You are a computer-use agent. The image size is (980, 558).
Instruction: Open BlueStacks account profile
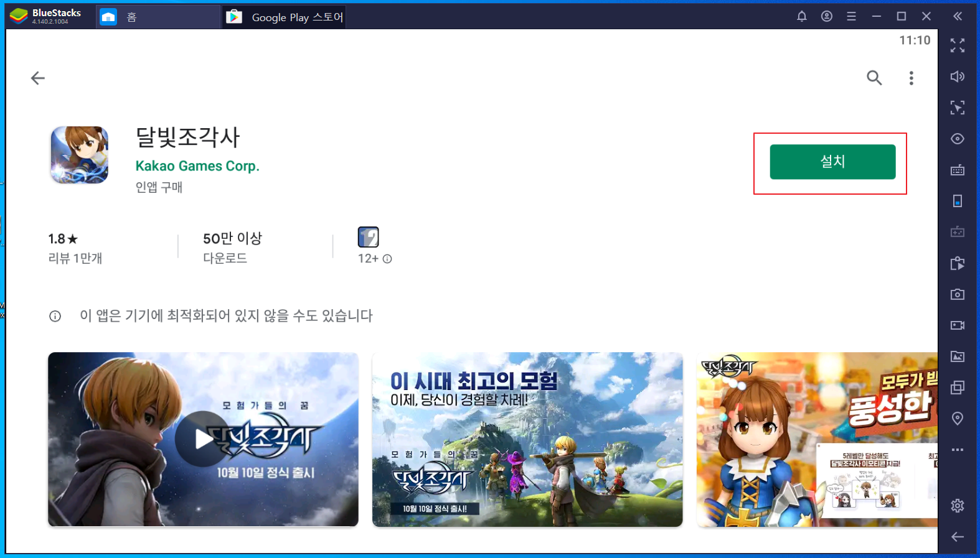click(x=827, y=16)
